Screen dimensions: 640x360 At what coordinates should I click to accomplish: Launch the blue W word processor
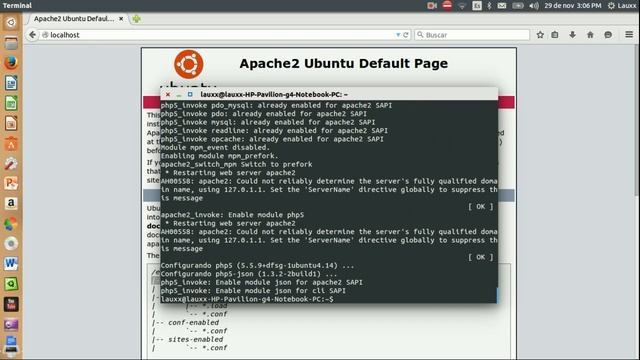pos(11,264)
